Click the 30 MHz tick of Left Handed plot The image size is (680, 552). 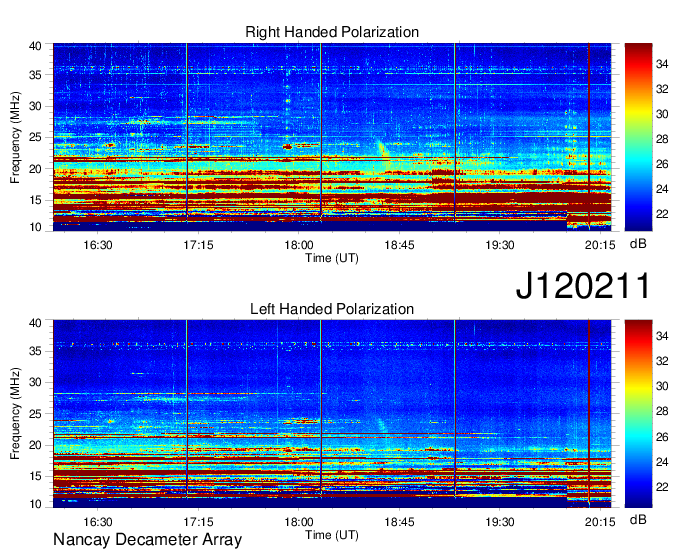tap(35, 382)
